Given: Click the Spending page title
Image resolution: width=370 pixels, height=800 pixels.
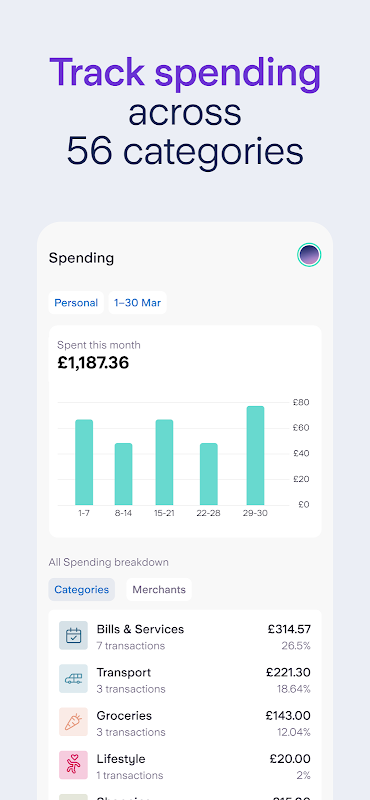Looking at the screenshot, I should (x=81, y=258).
